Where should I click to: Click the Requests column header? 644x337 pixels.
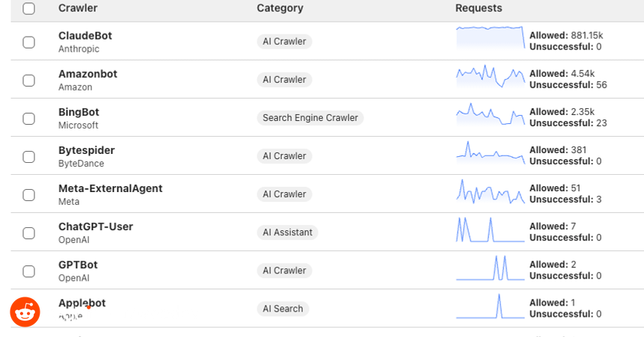click(479, 8)
